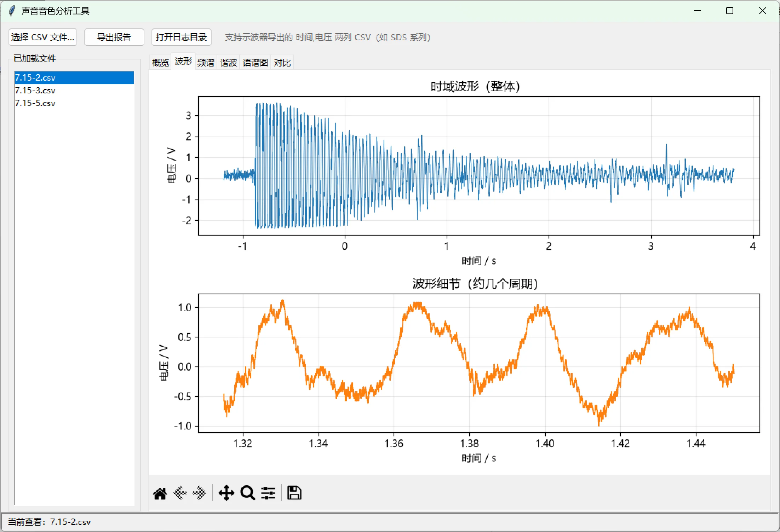This screenshot has width=780, height=532.
Task: Click the feather app icon in title bar
Action: coord(12,11)
